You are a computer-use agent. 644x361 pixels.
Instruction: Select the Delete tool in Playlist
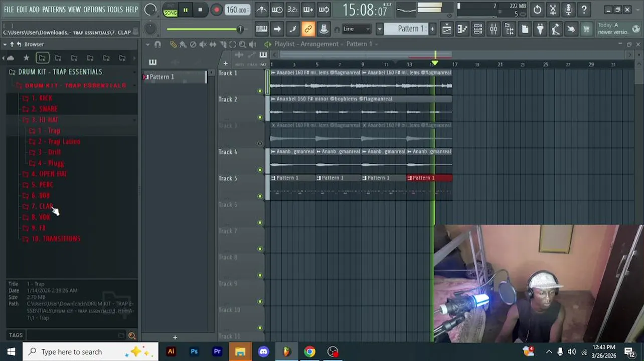pyautogui.click(x=193, y=44)
